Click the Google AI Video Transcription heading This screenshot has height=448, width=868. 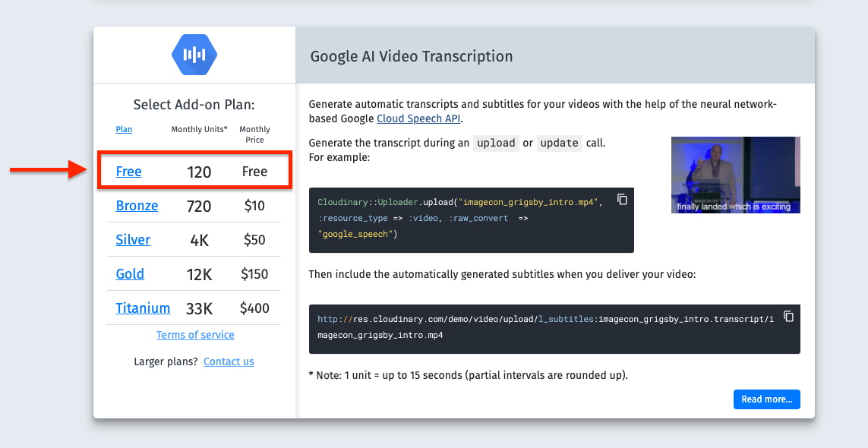[x=412, y=56]
